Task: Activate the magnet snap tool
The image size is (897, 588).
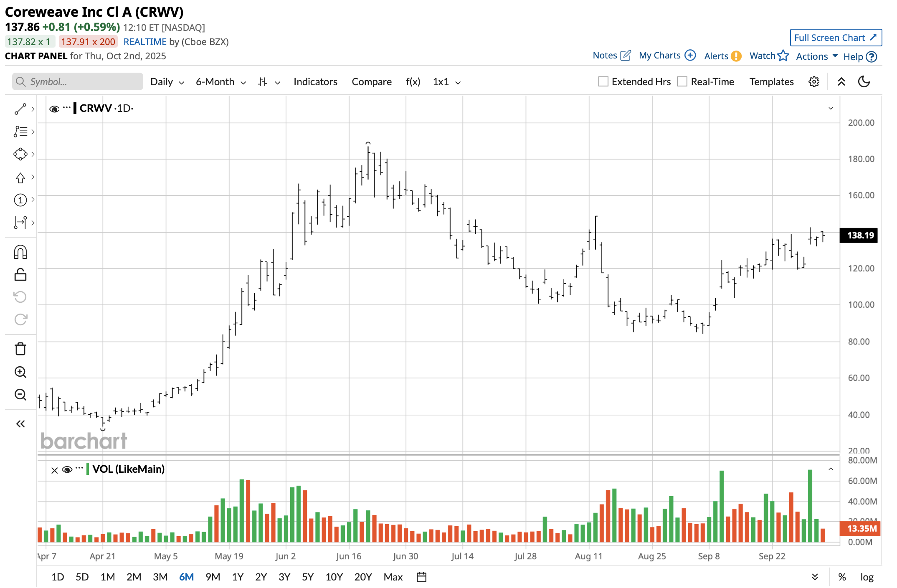Action: pos(20,252)
